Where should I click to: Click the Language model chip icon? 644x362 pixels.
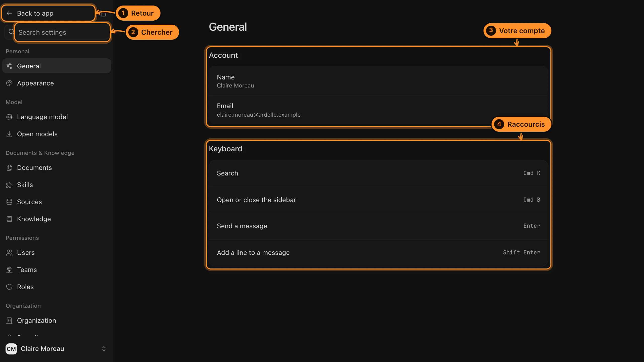(x=9, y=117)
